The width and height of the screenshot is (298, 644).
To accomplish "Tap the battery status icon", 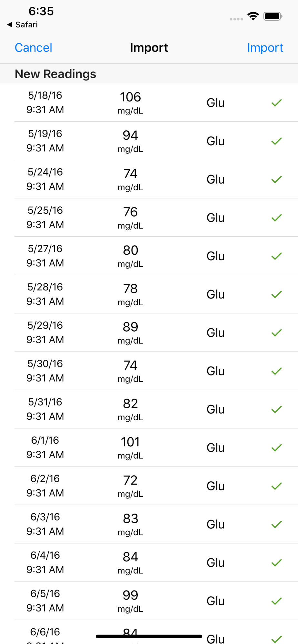I will pos(273,16).
